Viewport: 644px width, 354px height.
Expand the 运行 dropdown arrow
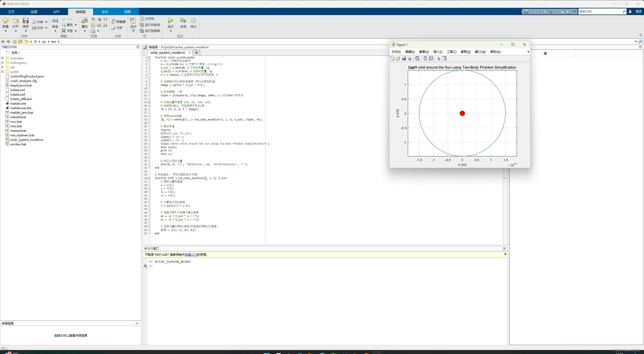click(171, 31)
